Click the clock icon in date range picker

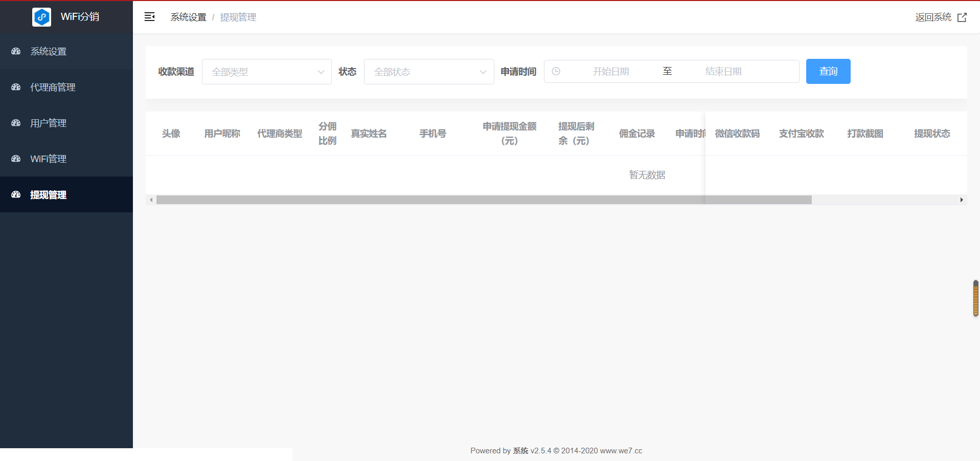(556, 72)
